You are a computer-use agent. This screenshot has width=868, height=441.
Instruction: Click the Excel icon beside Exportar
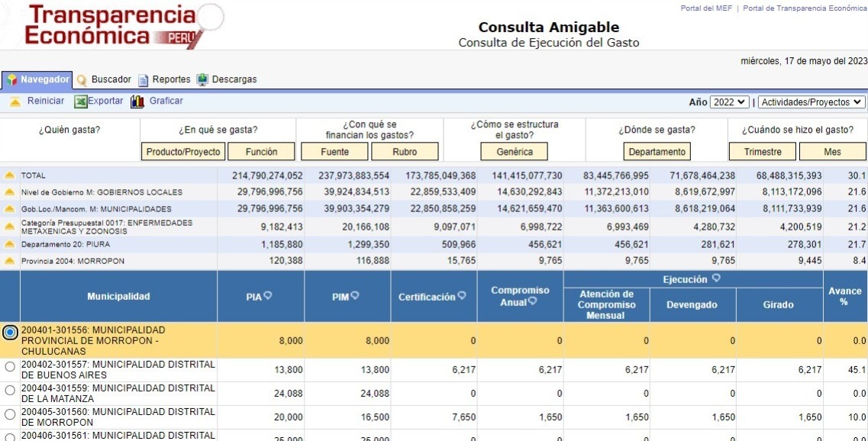(80, 101)
